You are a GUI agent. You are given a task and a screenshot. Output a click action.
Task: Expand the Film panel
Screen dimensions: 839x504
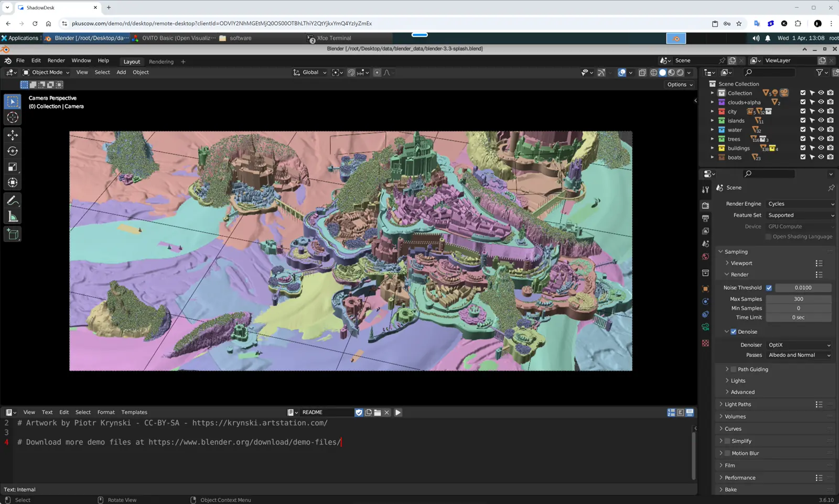pos(729,465)
